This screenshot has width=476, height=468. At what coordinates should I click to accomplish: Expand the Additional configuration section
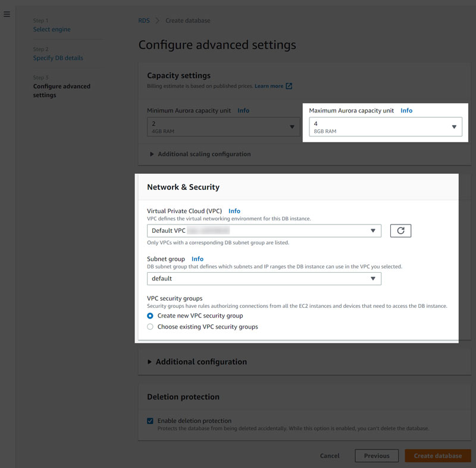[x=198, y=362]
